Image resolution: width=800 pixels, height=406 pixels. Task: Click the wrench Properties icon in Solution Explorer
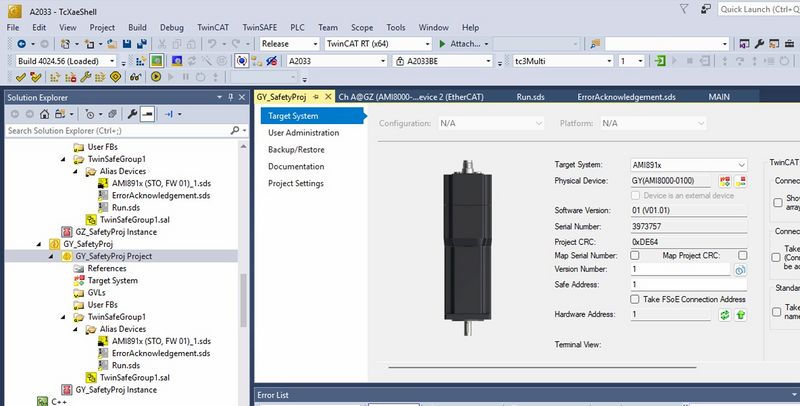click(131, 114)
